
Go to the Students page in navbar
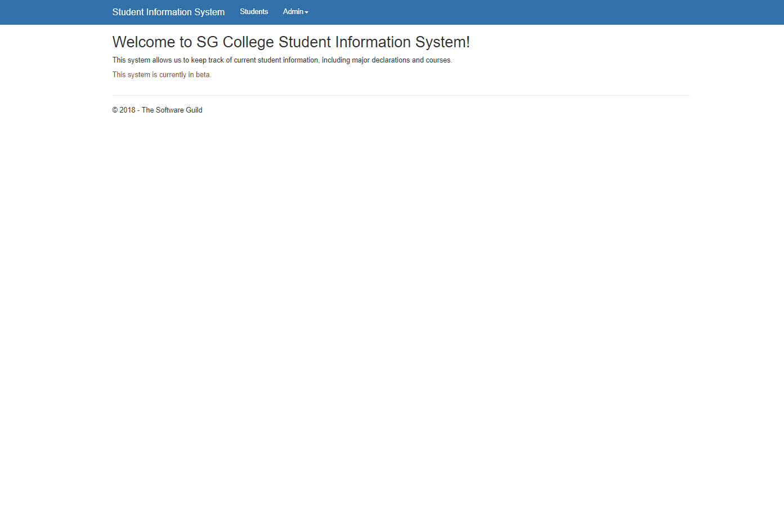point(254,12)
